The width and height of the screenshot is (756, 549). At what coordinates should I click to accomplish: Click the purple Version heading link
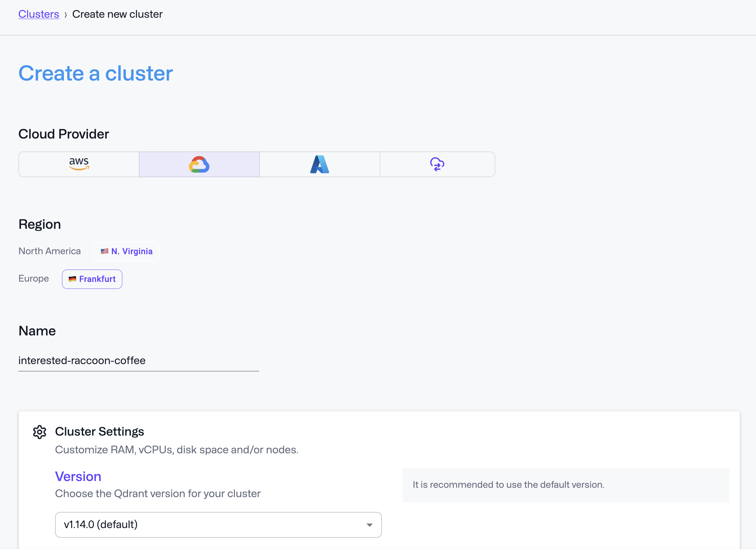click(78, 476)
